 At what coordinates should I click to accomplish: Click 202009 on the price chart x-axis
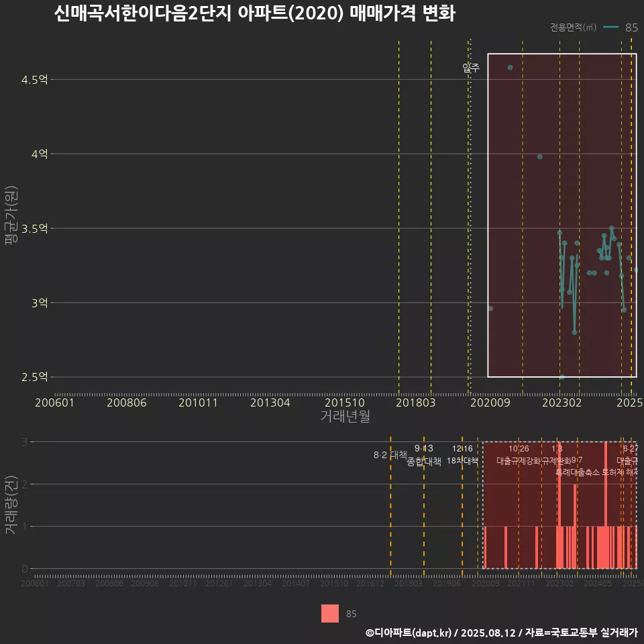point(490,403)
